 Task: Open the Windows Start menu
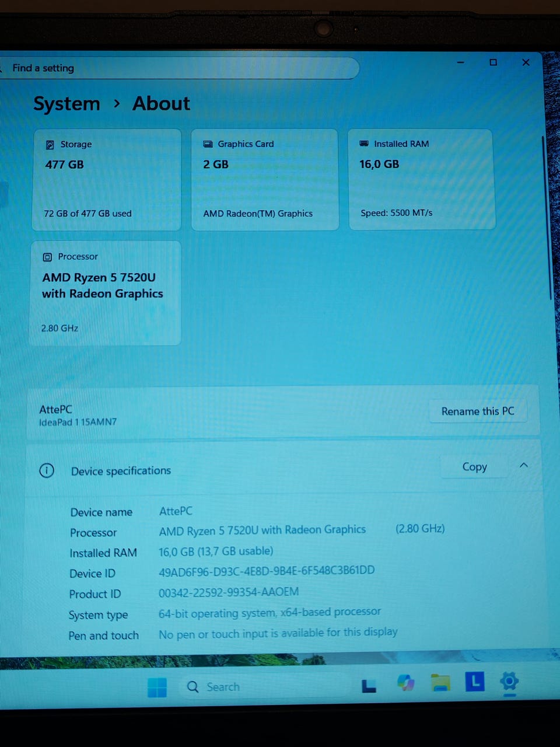coord(157,687)
